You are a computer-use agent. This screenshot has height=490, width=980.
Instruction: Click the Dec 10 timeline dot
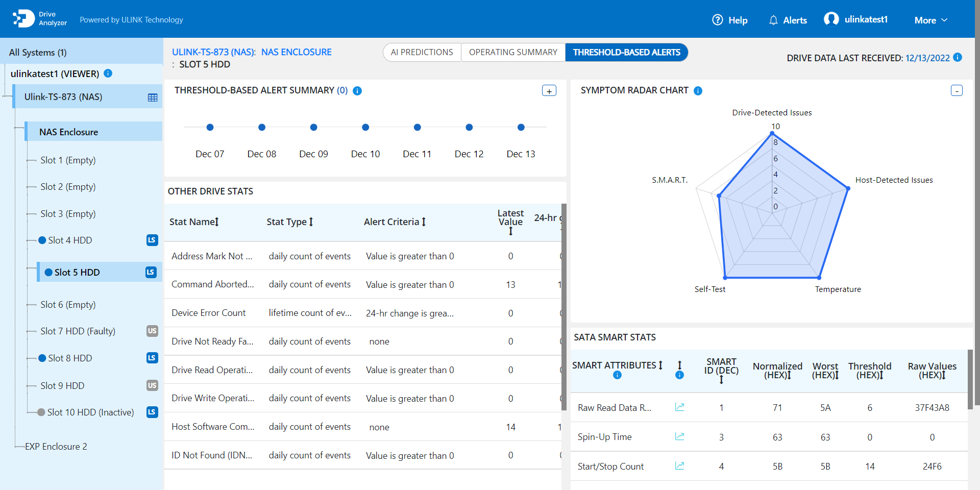coord(365,128)
